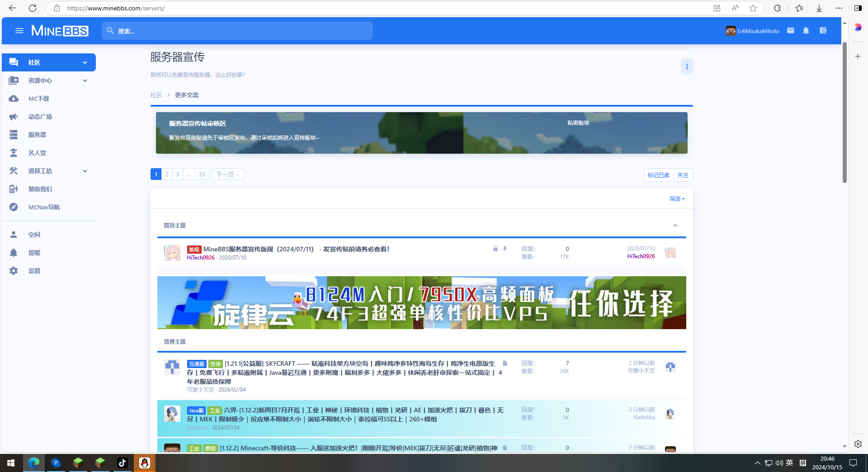The image size is (868, 472).
Task: Collapse the 置顶主题 section
Action: (x=675, y=225)
